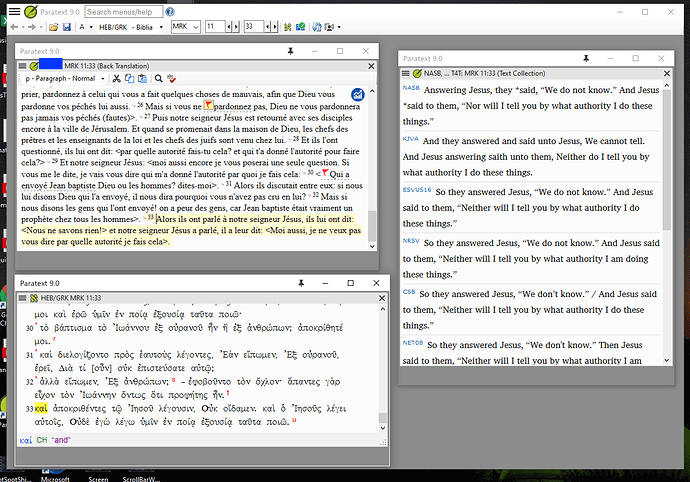The height and width of the screenshot is (482, 690).
Task: Click the CSB version label
Action: point(409,292)
